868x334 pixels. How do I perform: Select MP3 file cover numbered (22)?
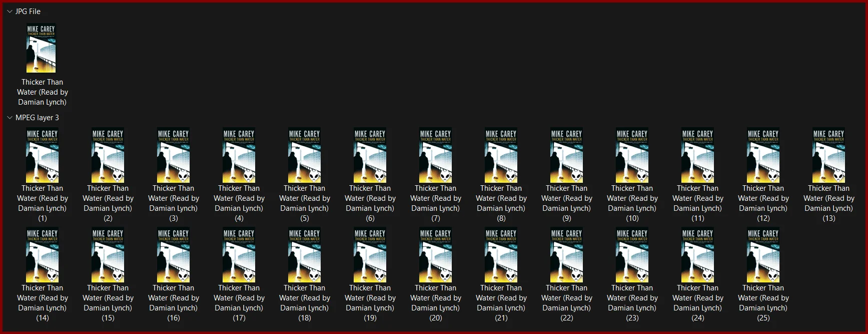point(567,255)
